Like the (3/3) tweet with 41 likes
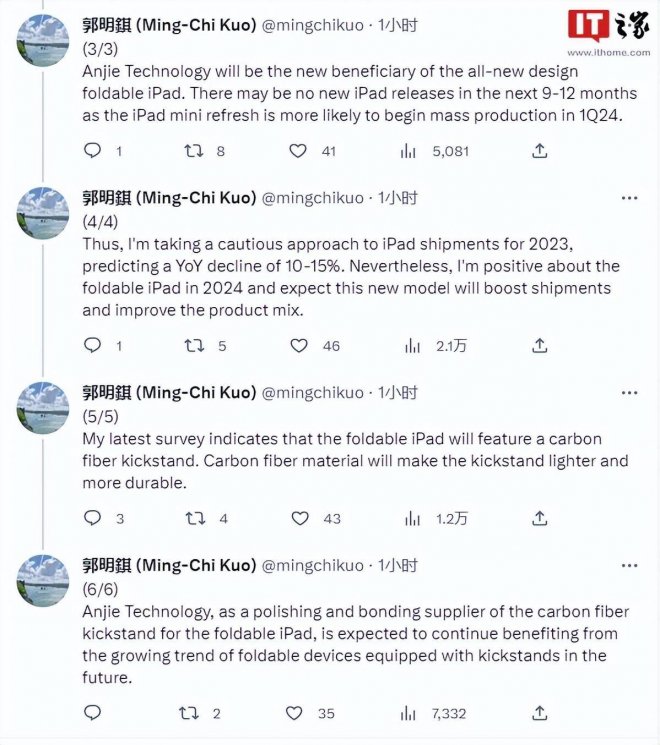This screenshot has height=745, width=660. click(298, 151)
